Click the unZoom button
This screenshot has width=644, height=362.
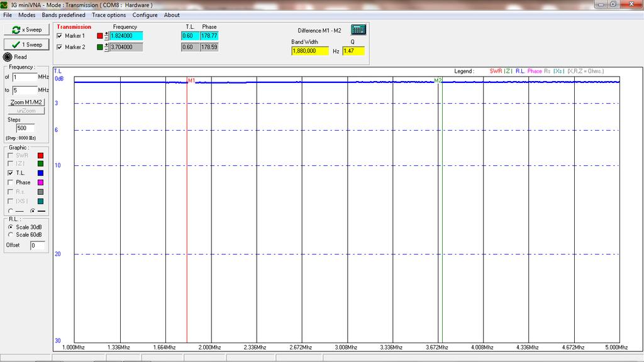tap(26, 111)
